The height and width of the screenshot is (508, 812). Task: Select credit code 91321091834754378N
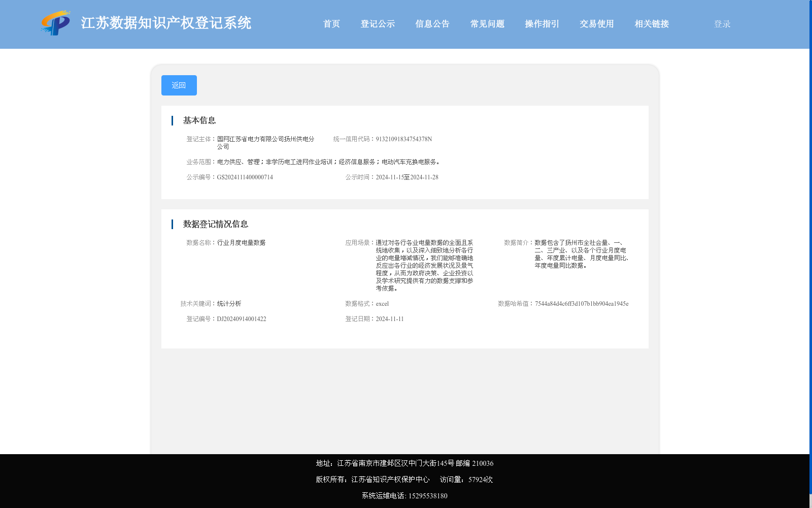coord(404,139)
